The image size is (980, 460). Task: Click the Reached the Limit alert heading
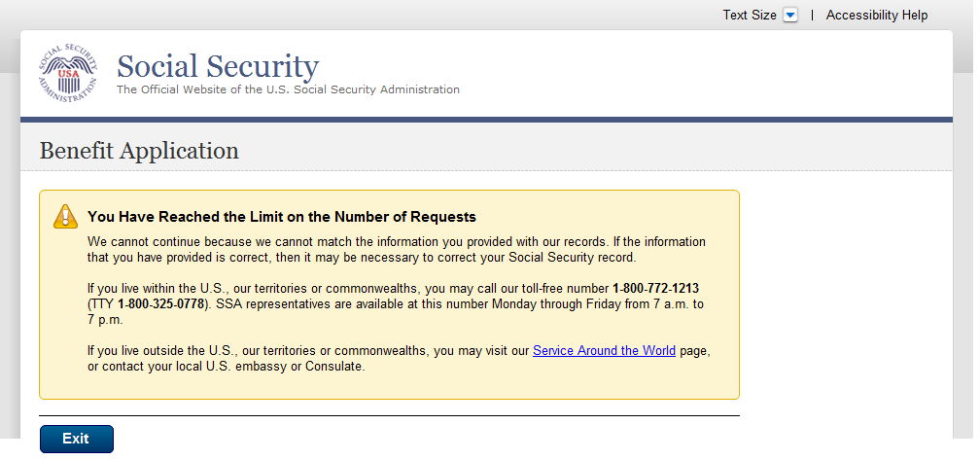282,216
